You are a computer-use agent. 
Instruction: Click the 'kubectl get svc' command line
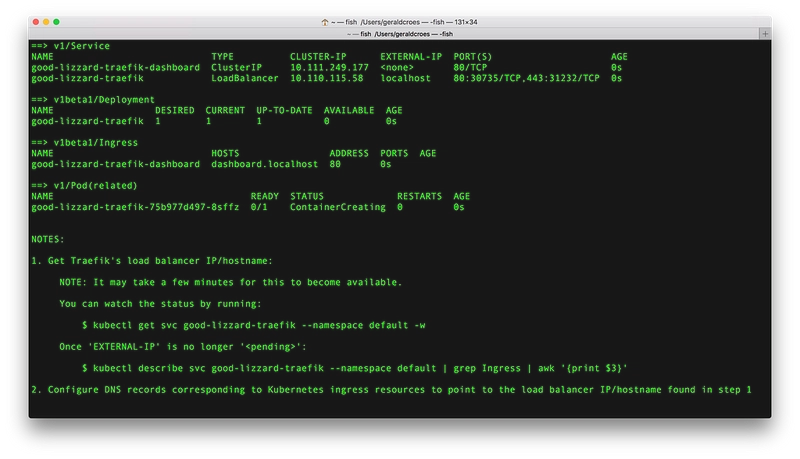coord(254,325)
